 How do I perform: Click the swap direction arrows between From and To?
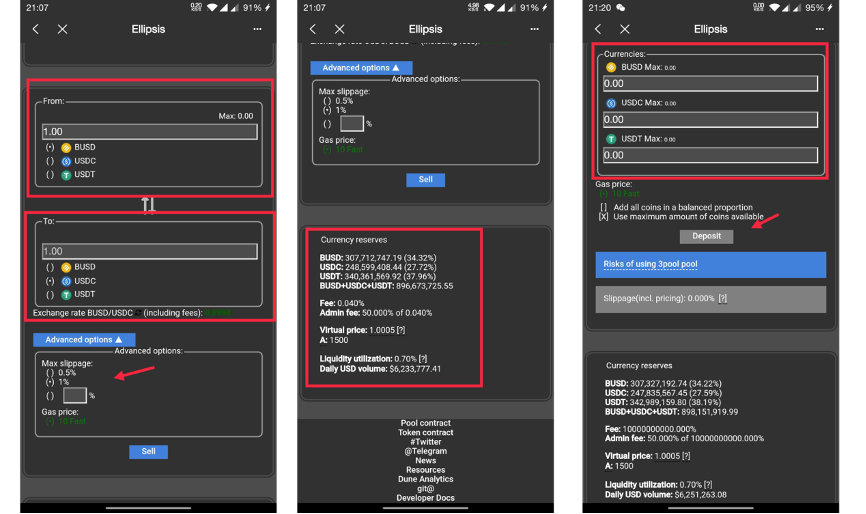pyautogui.click(x=148, y=205)
